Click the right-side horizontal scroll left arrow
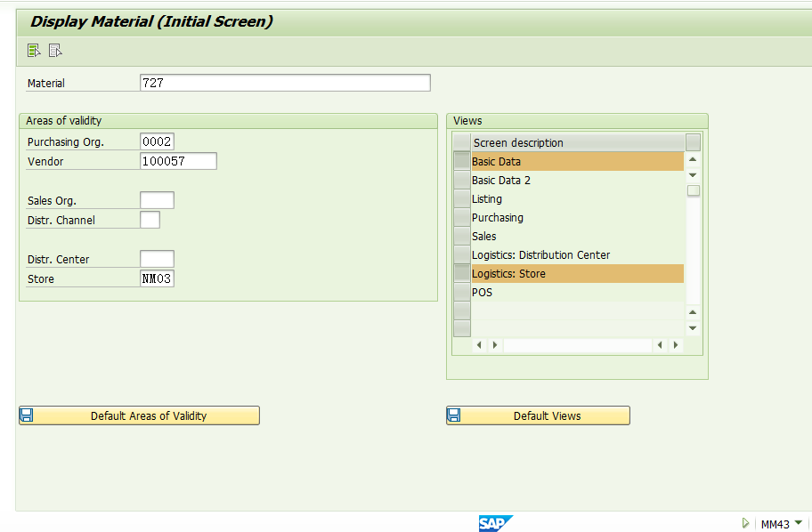The image size is (812, 532). [660, 344]
